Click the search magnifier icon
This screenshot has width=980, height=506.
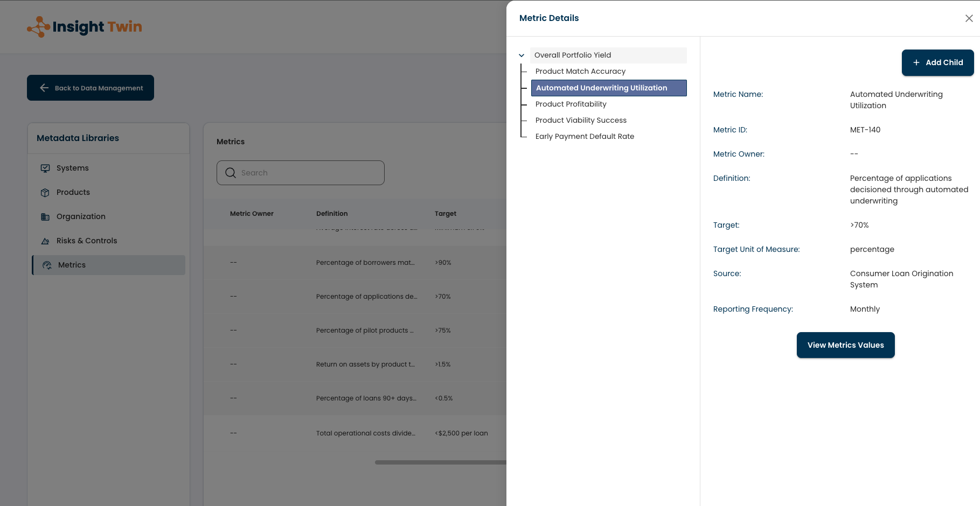(231, 173)
